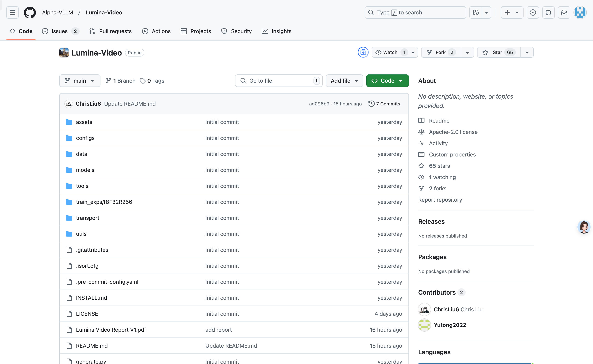Click the Go to file search box
Screen dimensions: 593x364
pos(279,81)
